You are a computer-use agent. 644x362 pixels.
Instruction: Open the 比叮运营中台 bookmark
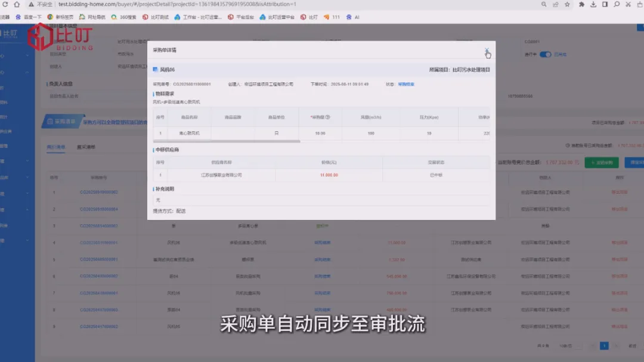pyautogui.click(x=277, y=17)
